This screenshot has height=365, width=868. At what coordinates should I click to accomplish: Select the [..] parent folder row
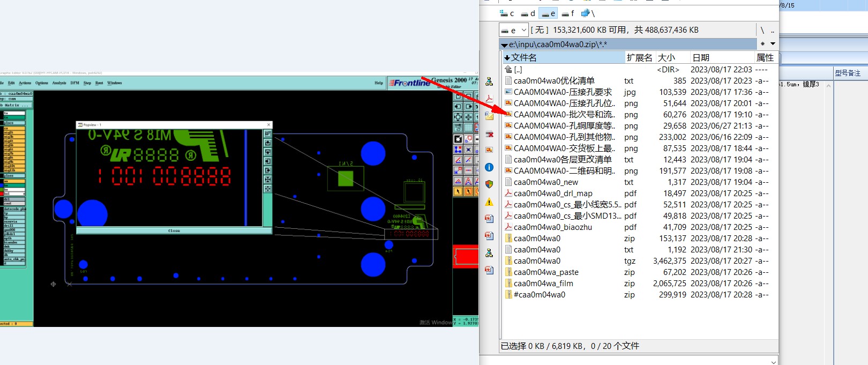click(x=640, y=70)
